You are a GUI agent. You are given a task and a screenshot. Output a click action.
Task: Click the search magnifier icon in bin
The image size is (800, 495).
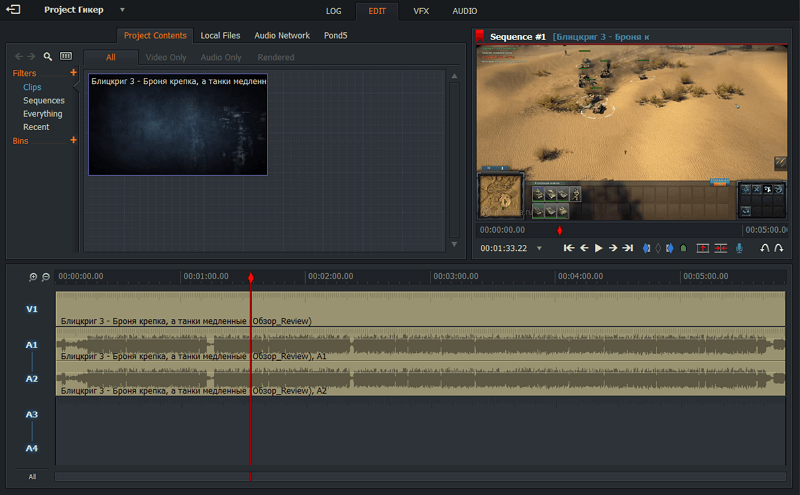click(48, 57)
